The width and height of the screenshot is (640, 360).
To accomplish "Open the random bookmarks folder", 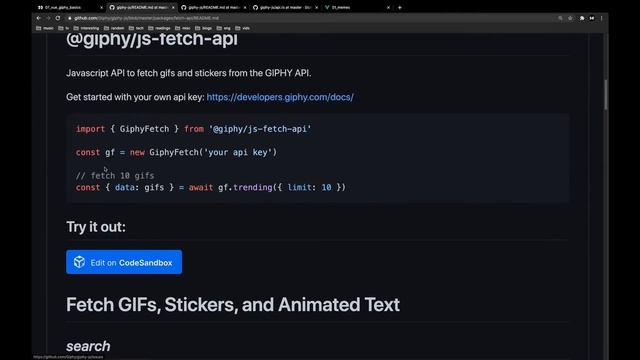I will 114,28.
